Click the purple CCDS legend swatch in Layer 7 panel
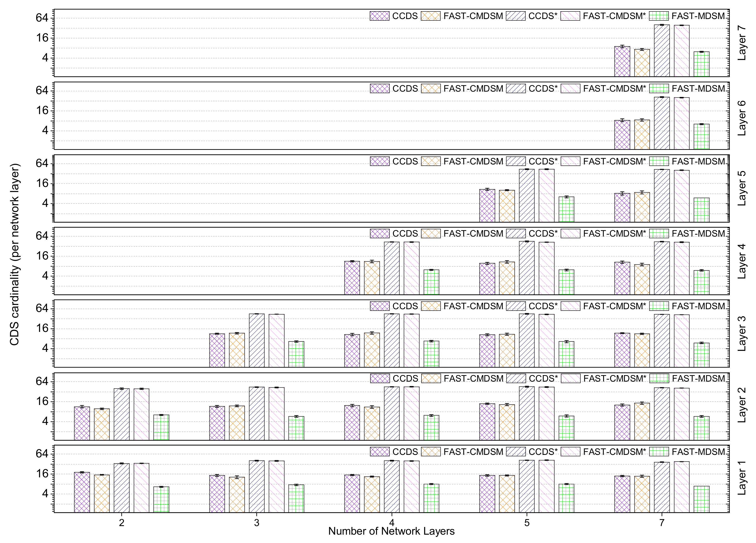756x543 pixels. tap(379, 16)
